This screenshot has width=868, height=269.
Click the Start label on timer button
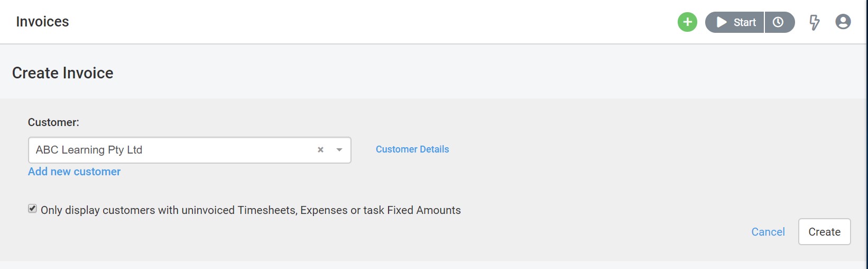coord(744,22)
